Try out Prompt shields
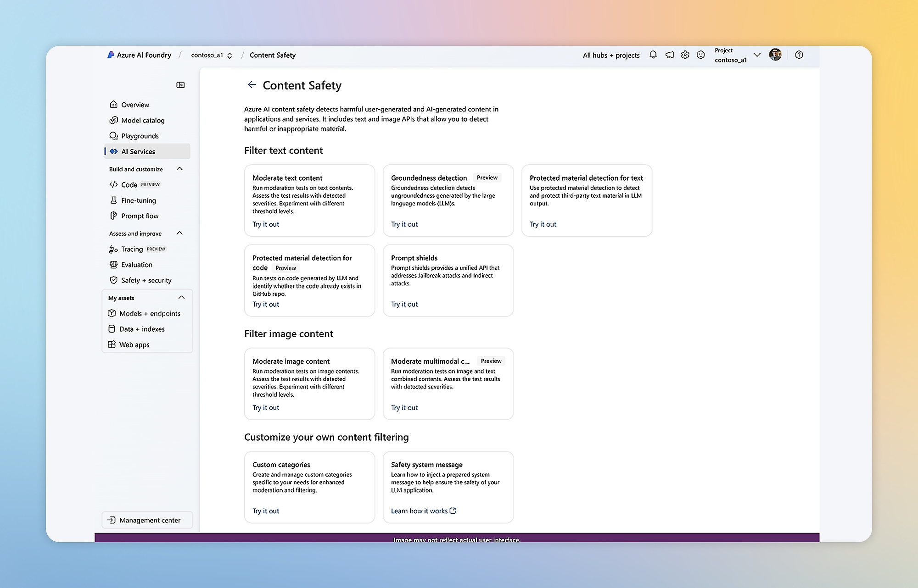Image resolution: width=918 pixels, height=588 pixels. 404,305
